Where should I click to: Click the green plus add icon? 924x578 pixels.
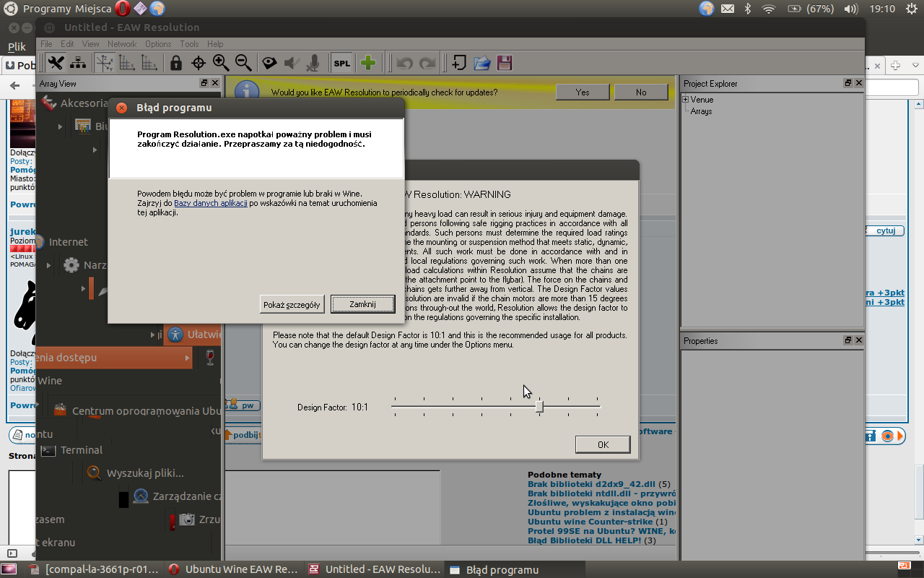(x=368, y=63)
